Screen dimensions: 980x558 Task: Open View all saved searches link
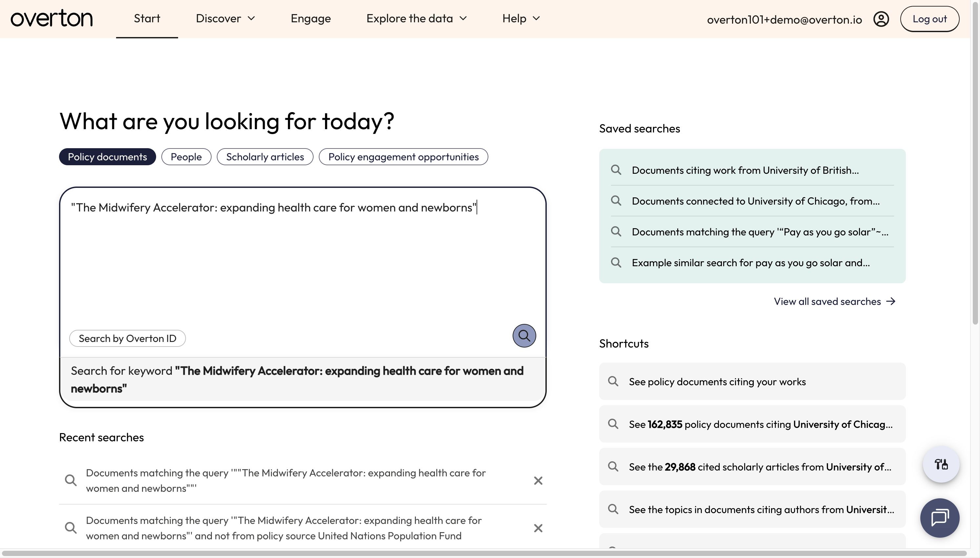click(835, 302)
